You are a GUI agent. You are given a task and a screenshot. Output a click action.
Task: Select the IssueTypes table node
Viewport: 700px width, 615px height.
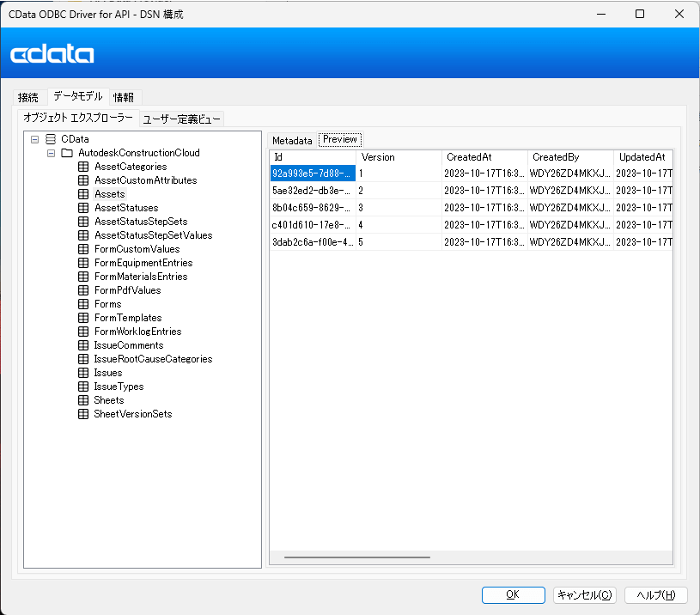(x=119, y=387)
